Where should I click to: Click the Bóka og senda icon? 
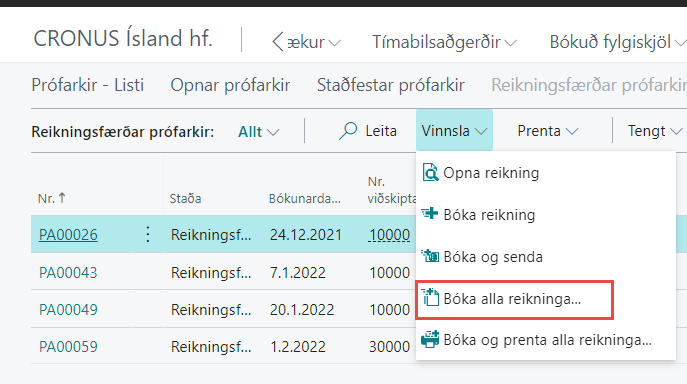(430, 256)
